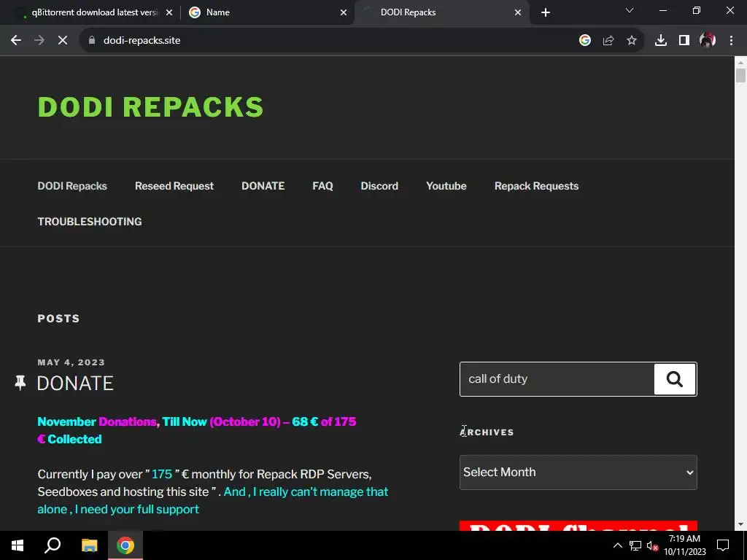Submit the search with the magnifier button
The width and height of the screenshot is (747, 560).
[x=675, y=379]
